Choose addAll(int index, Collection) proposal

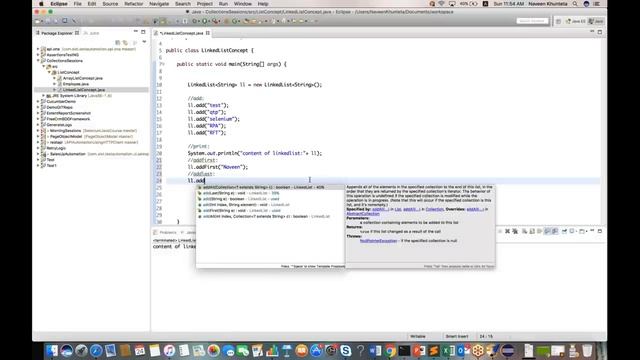tap(270, 216)
